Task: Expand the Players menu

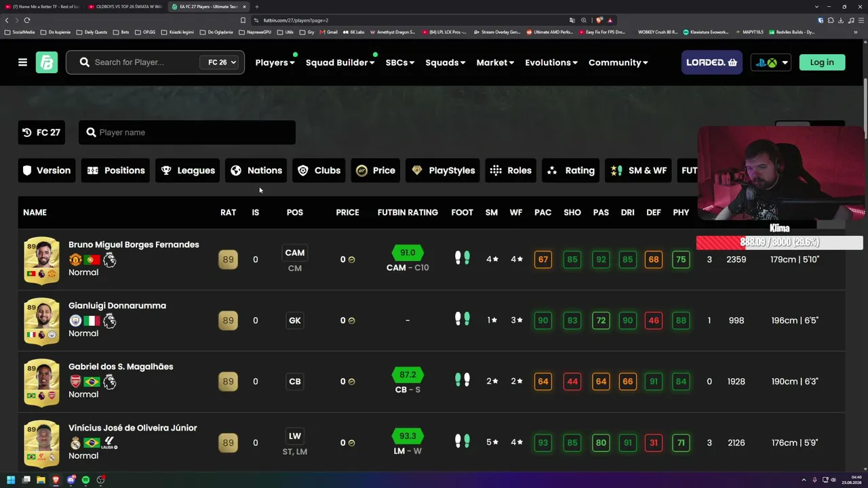Action: [x=275, y=62]
